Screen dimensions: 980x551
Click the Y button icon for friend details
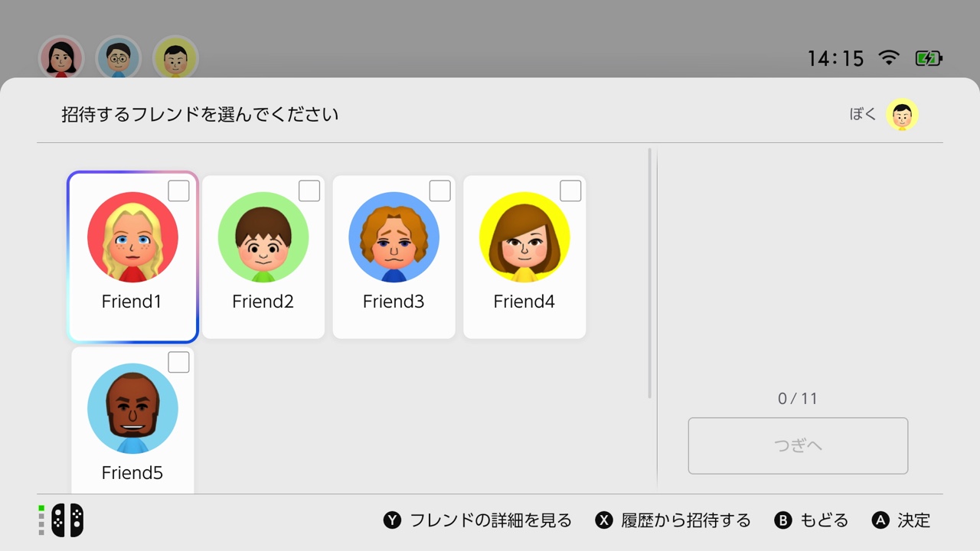click(x=393, y=520)
